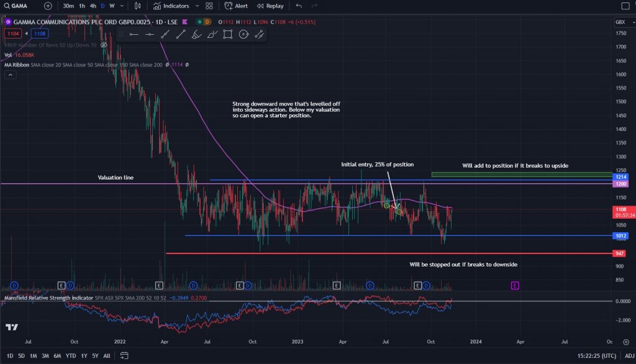Click the GAMA symbol search field

[x=19, y=6]
